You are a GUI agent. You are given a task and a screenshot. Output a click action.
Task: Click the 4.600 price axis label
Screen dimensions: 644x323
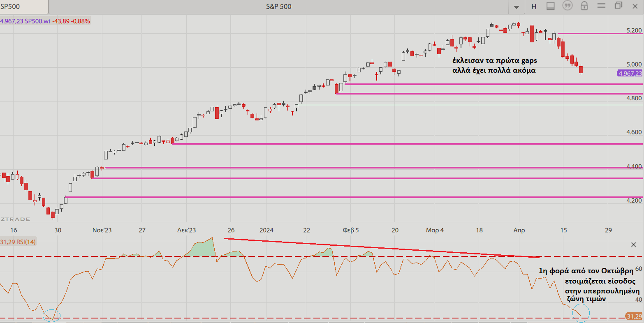coord(634,132)
